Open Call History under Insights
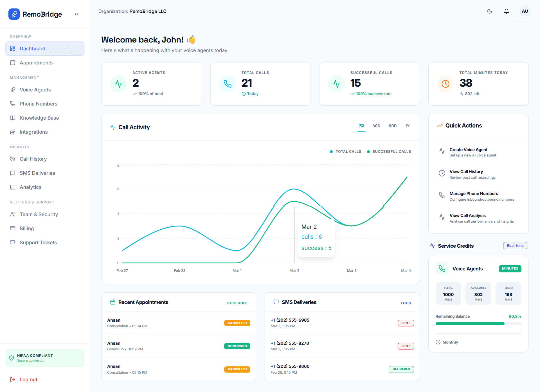 point(33,159)
